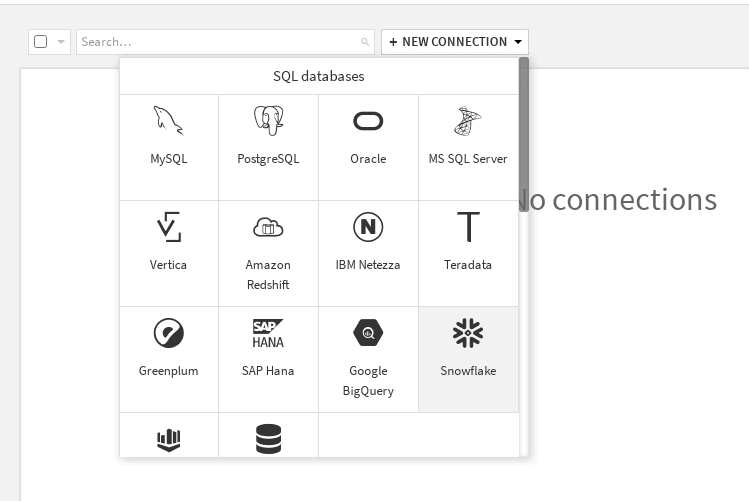
Task: Select the MS SQL Server icon
Action: point(468,121)
